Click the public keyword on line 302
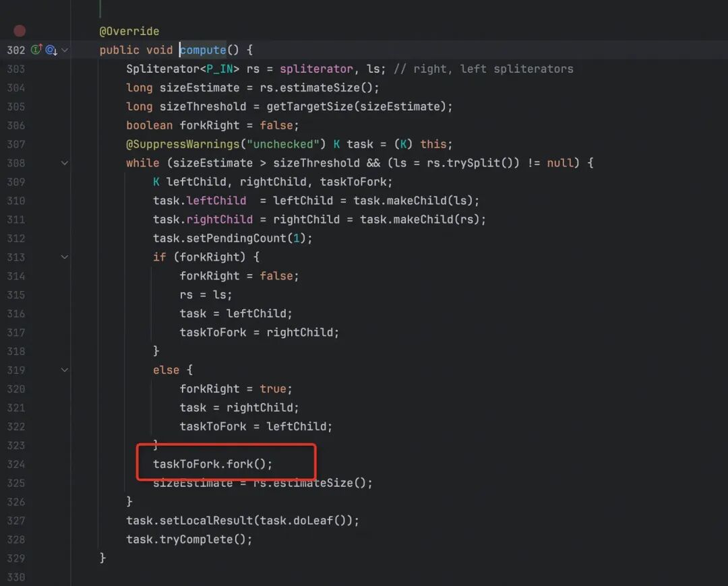728x586 pixels. point(119,50)
